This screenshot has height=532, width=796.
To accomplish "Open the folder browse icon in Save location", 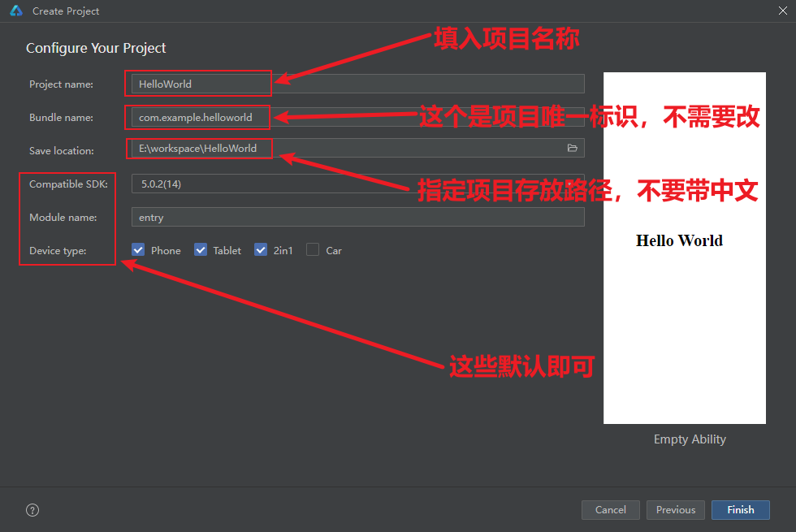I will coord(572,148).
